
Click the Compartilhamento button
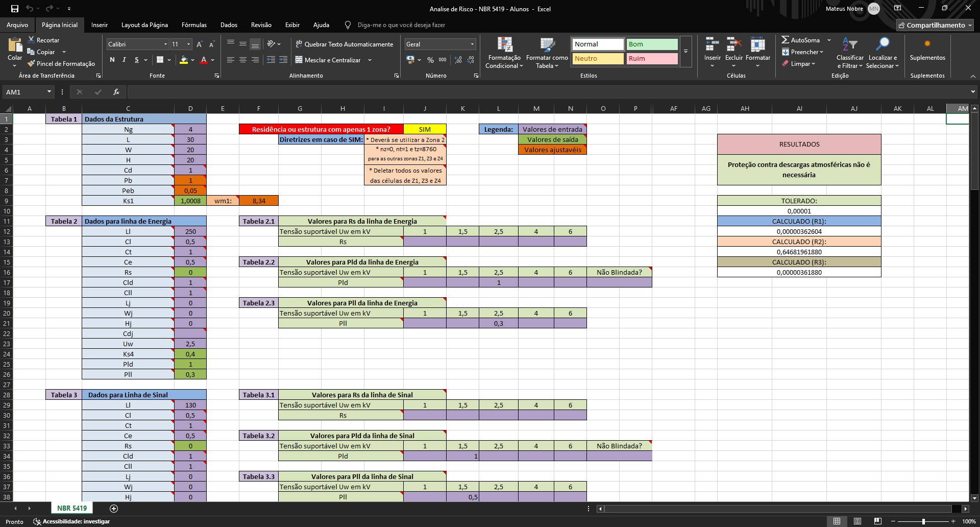pos(935,25)
